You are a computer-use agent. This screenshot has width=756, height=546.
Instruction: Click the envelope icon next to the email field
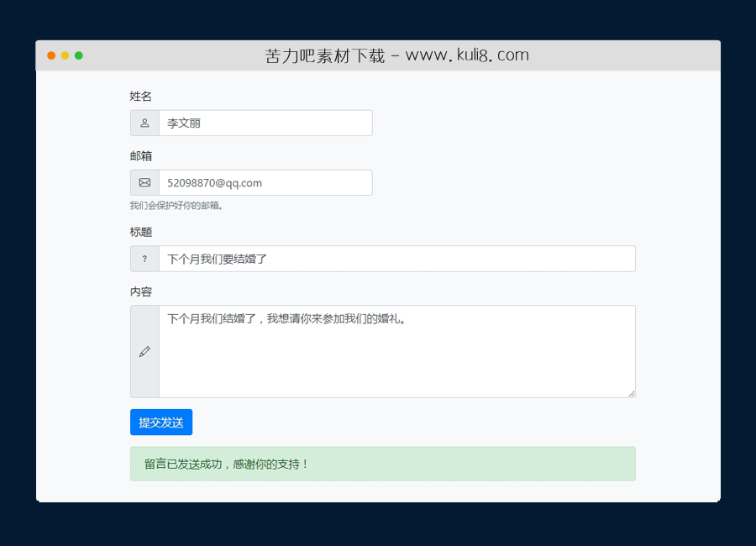(144, 182)
